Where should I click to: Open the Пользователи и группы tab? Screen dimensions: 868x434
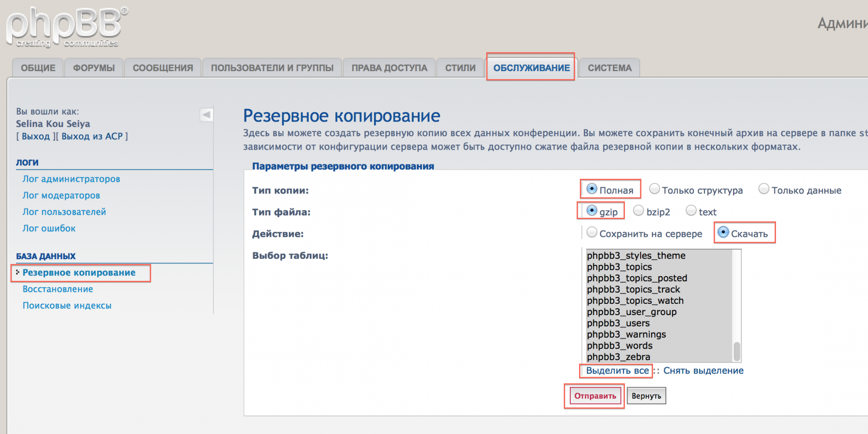pos(272,68)
